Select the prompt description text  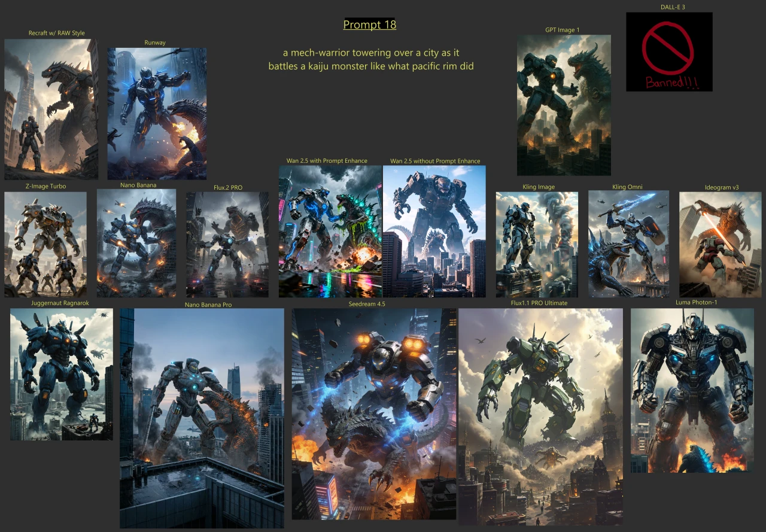370,59
